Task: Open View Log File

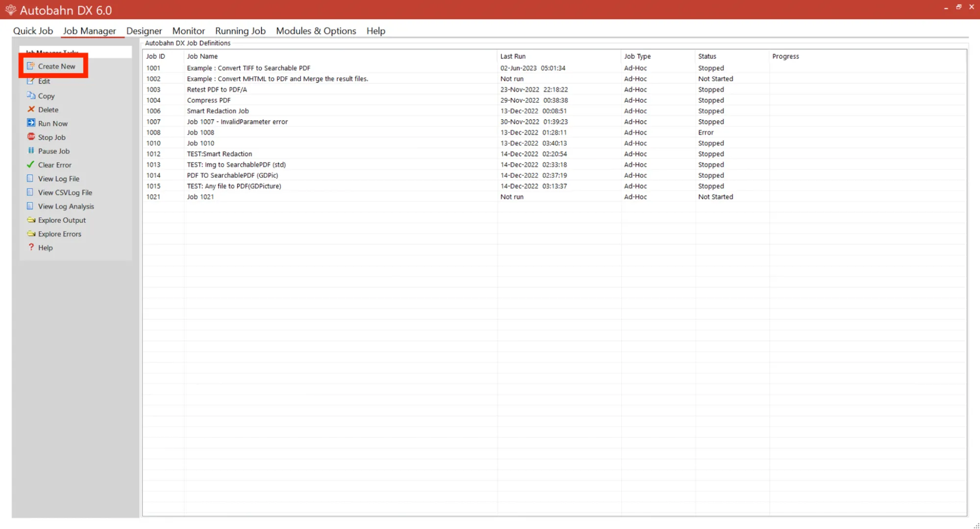Action: coord(58,179)
